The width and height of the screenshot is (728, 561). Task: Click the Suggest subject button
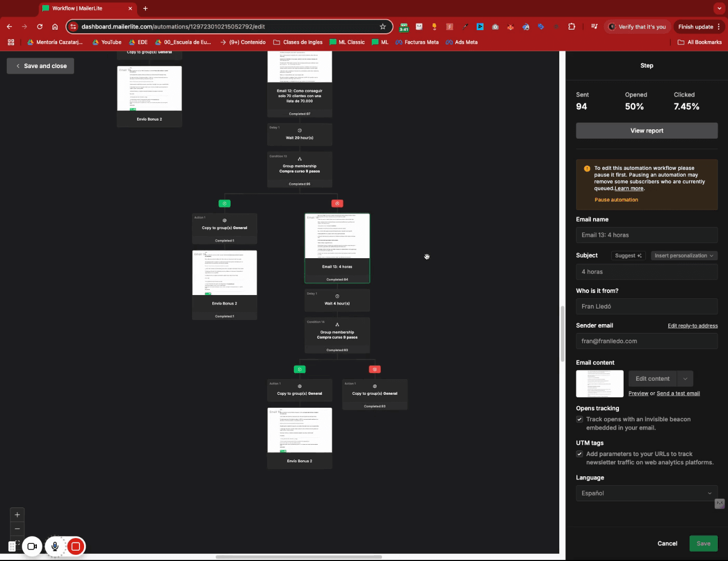tap(628, 256)
